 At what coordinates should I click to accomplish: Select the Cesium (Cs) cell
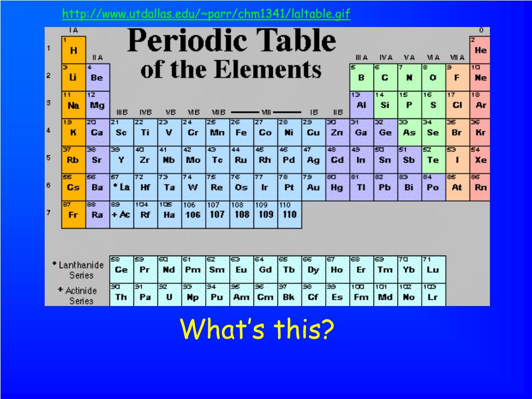(74, 187)
